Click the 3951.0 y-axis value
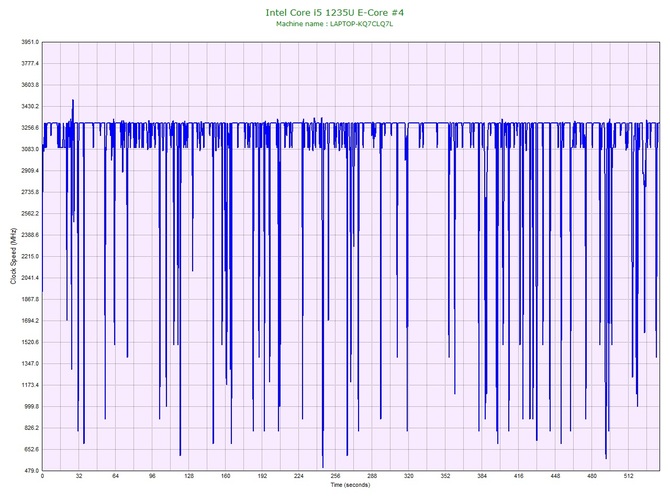 [29, 42]
